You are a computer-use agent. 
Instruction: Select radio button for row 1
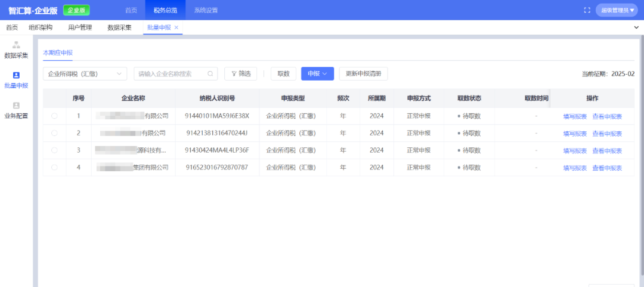click(54, 116)
